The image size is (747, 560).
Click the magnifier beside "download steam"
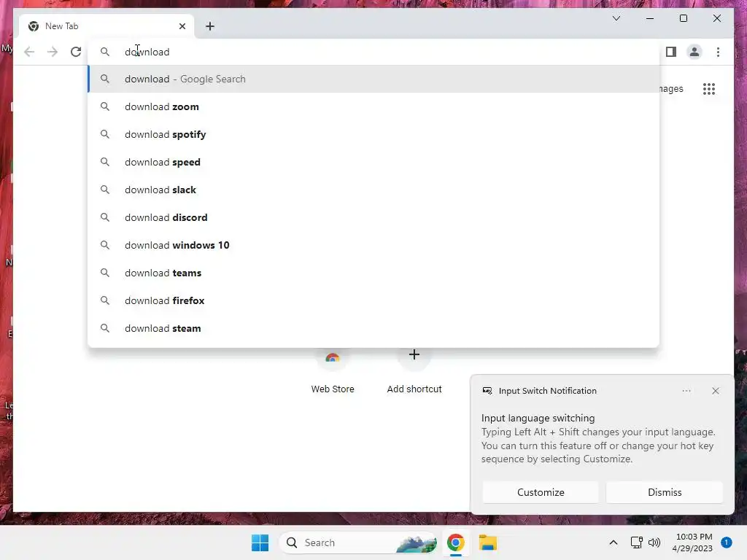click(x=105, y=328)
